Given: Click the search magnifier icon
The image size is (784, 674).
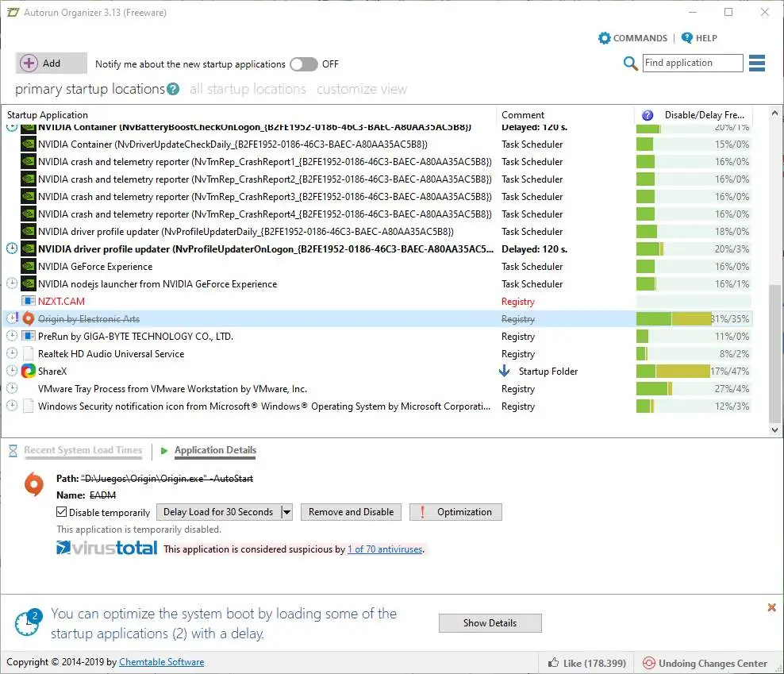Looking at the screenshot, I should tap(630, 63).
